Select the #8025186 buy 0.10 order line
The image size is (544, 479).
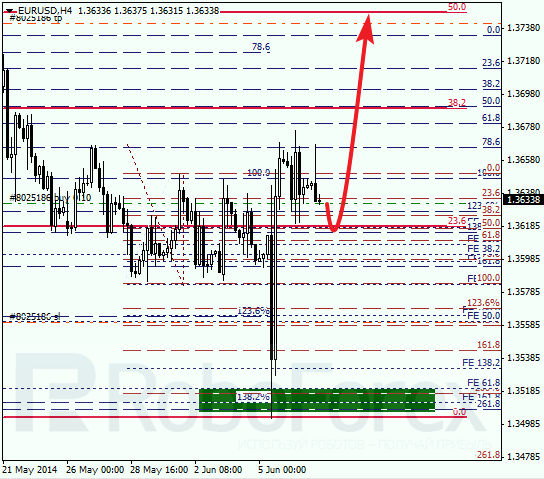pos(50,198)
